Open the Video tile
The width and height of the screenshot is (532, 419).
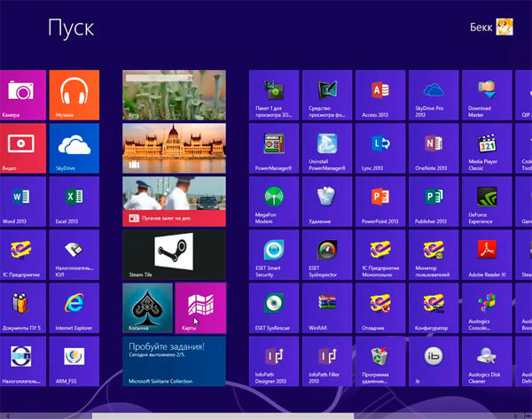[x=23, y=148]
